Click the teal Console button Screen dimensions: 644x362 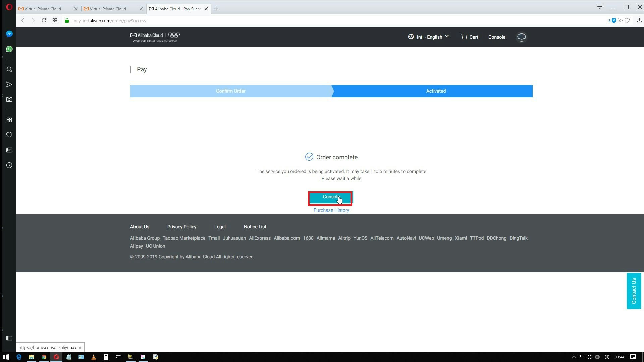click(x=330, y=198)
